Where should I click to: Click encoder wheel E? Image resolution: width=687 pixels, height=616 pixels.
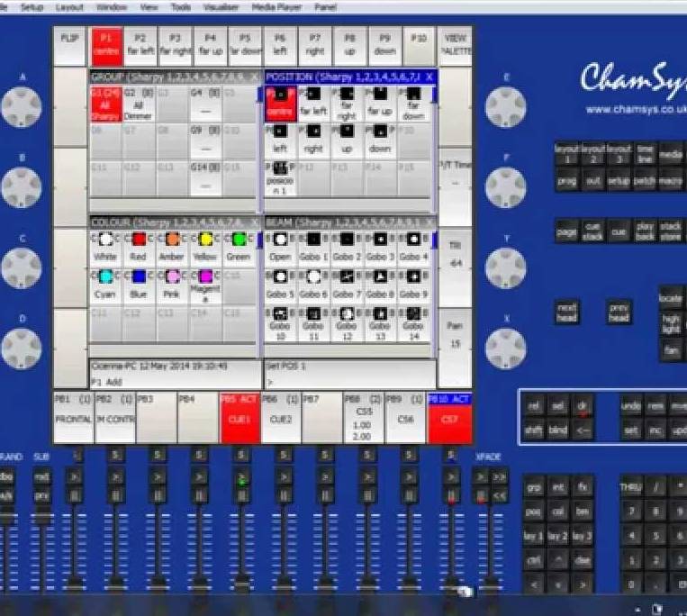(506, 107)
